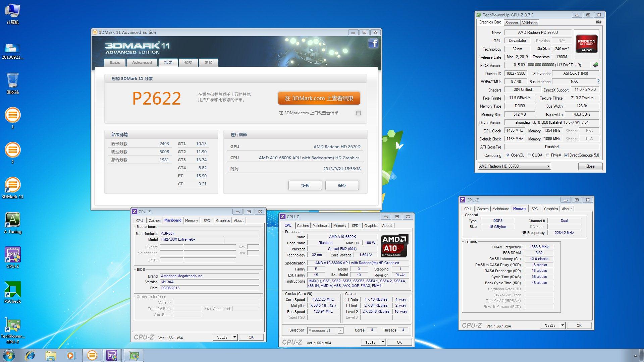Click OK in the Mainboard CPU-Z window
Image resolution: width=644 pixels, height=362 pixels.
click(251, 337)
